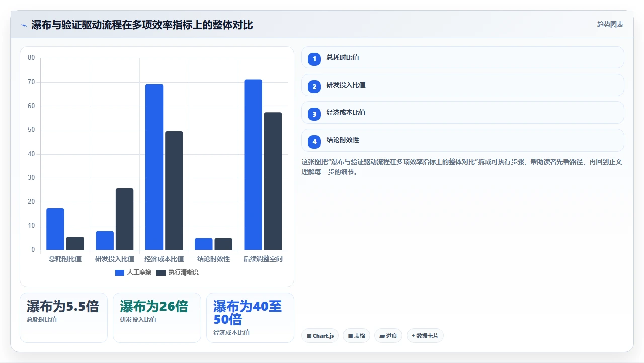Click step number 4 circle badge
This screenshot has width=644, height=363.
(x=314, y=142)
